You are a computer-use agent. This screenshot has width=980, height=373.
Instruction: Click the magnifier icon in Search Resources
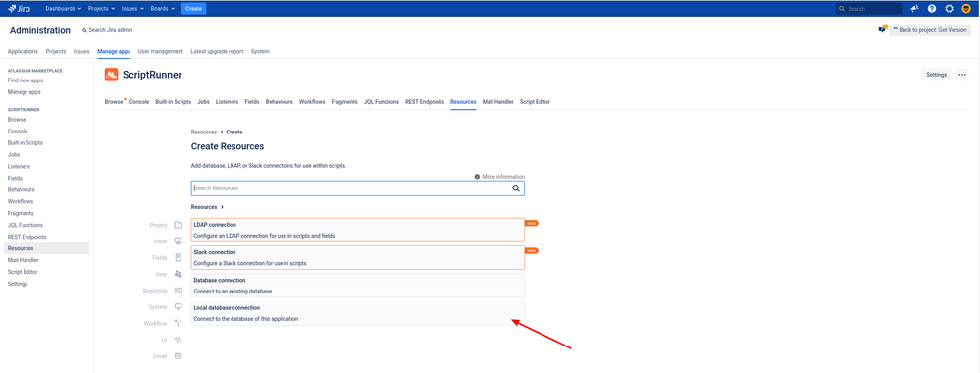[x=516, y=188]
